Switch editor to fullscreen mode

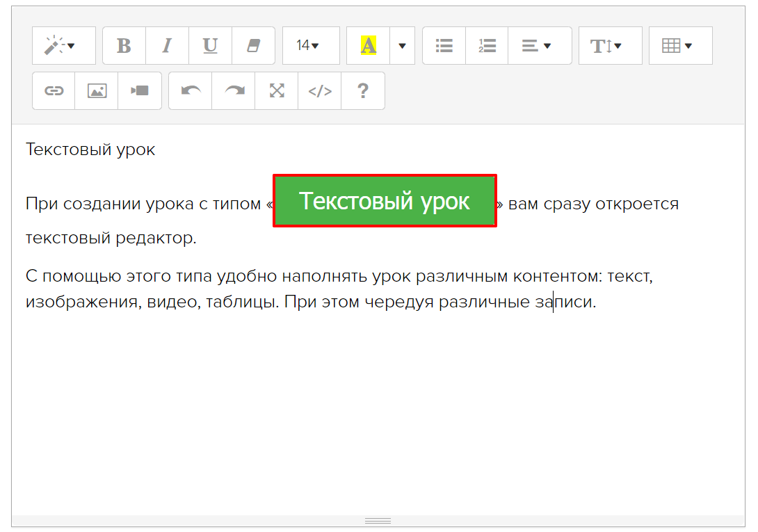pyautogui.click(x=277, y=91)
